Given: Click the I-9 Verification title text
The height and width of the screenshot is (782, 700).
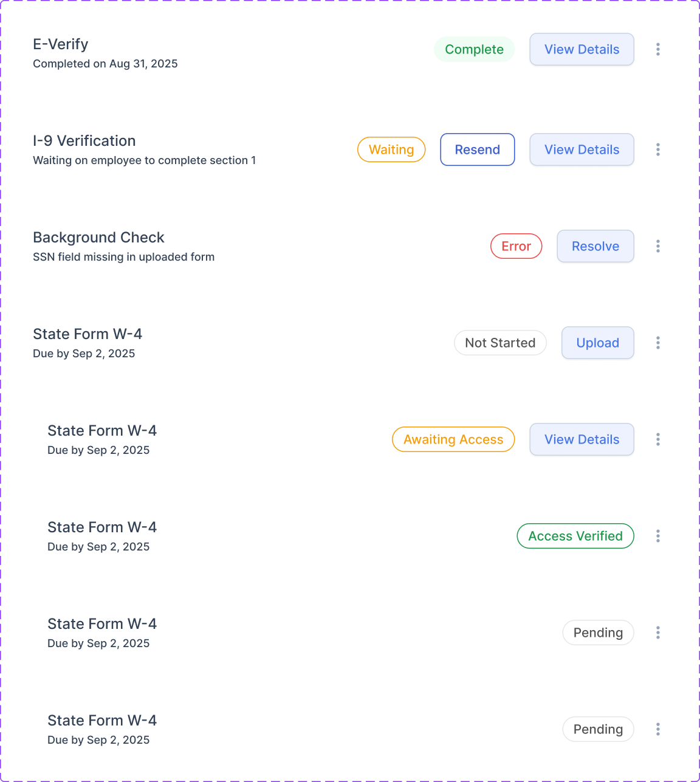Looking at the screenshot, I should pos(84,141).
